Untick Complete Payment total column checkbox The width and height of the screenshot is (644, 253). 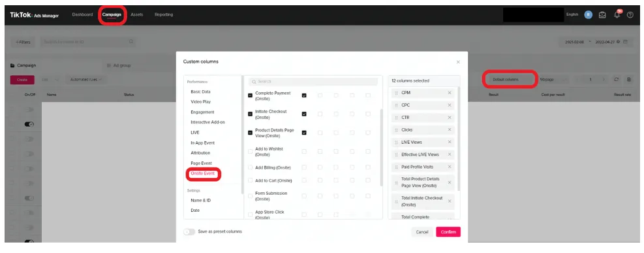[x=304, y=95]
